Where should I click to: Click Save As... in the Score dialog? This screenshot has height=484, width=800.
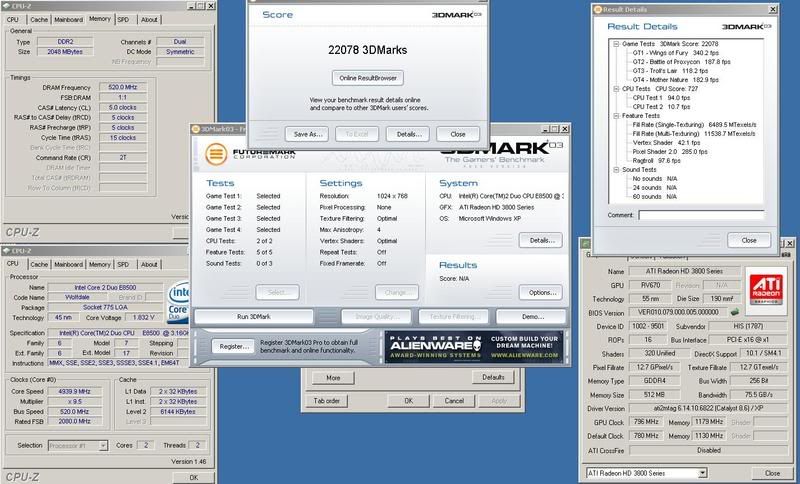(307, 134)
